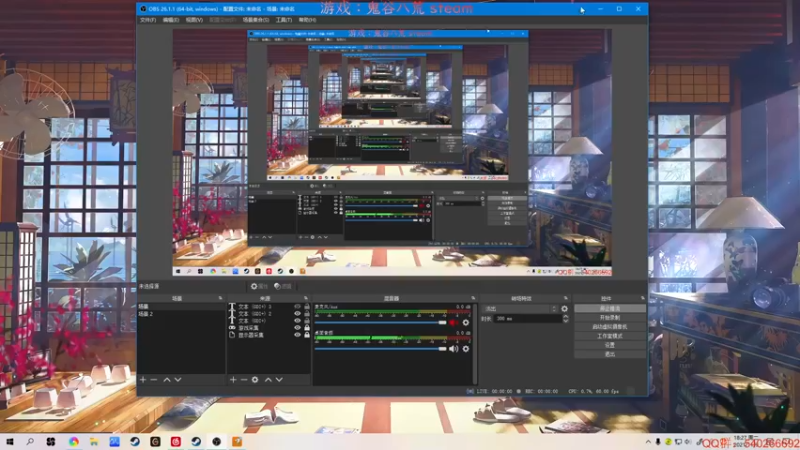Increase transition duration with up arrow
Viewport: 800px width, 450px height.
tap(565, 316)
